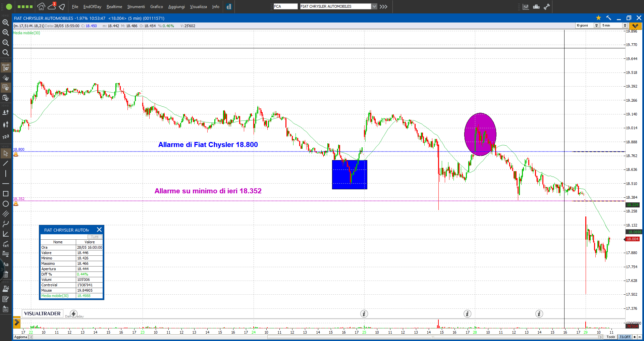The width and height of the screenshot is (644, 341).
Task: Click the Tools button at bottom right
Action: pos(611,337)
